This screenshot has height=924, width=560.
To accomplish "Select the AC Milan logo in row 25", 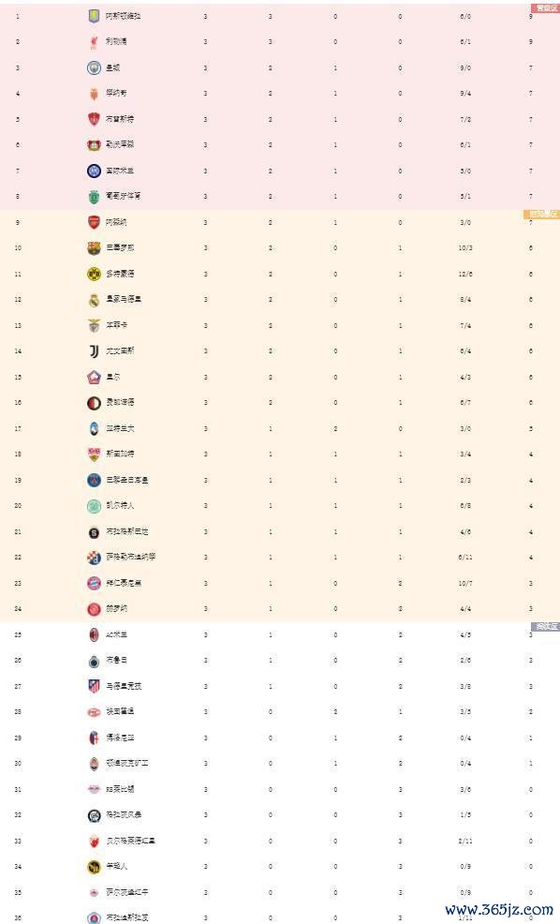I will click(94, 634).
